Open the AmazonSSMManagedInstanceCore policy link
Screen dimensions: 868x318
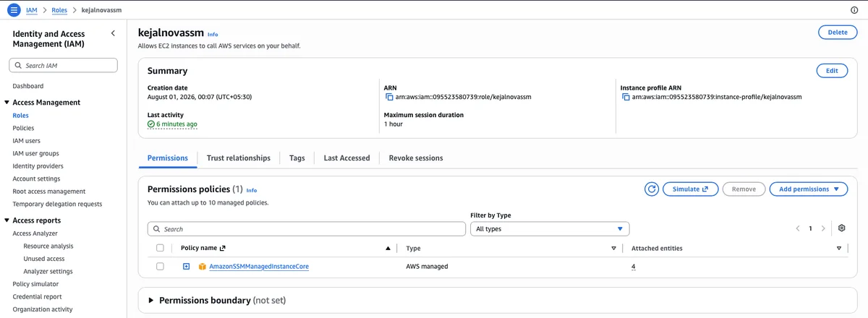259,266
